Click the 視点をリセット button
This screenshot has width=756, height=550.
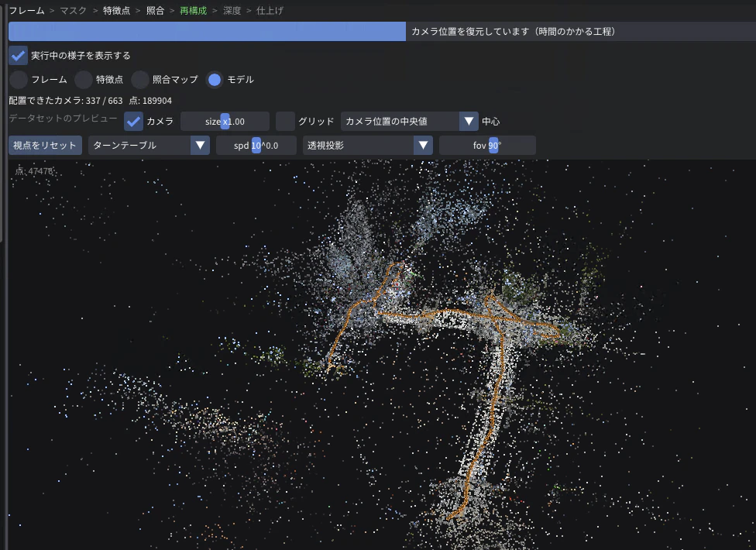pos(45,146)
